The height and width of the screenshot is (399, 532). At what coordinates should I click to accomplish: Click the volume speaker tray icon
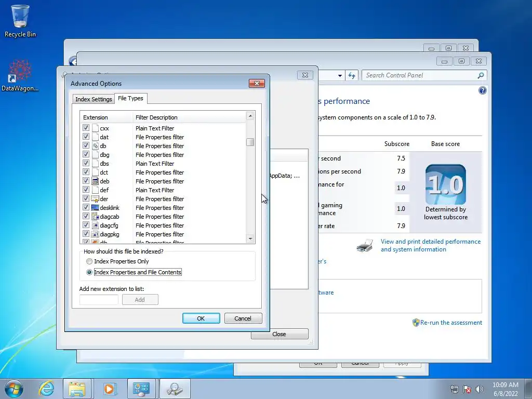coord(480,389)
